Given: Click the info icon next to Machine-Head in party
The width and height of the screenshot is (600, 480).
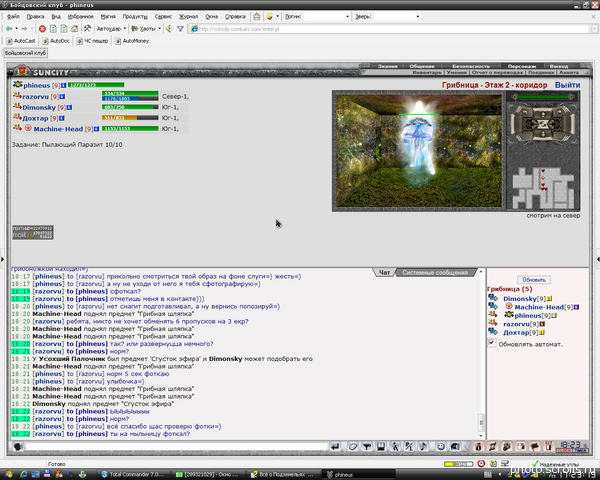Looking at the screenshot, I should point(96,129).
